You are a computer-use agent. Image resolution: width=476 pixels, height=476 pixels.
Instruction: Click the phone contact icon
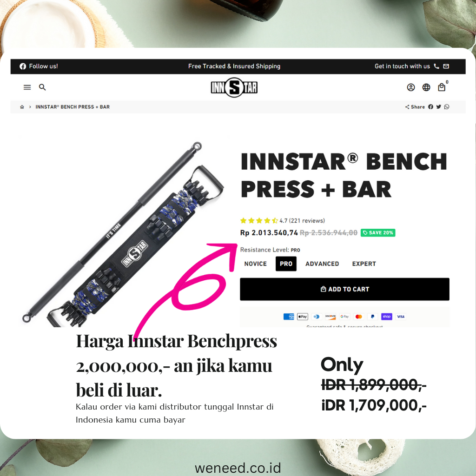pyautogui.click(x=436, y=66)
